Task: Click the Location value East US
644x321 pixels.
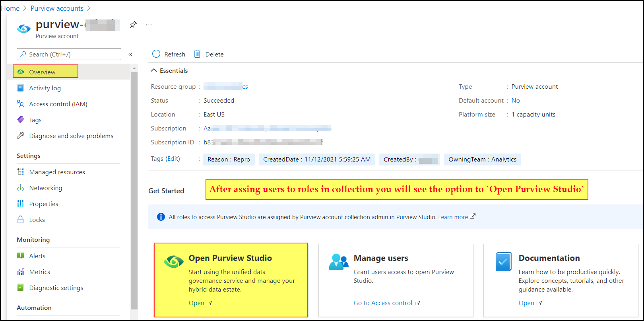Action: click(x=214, y=115)
